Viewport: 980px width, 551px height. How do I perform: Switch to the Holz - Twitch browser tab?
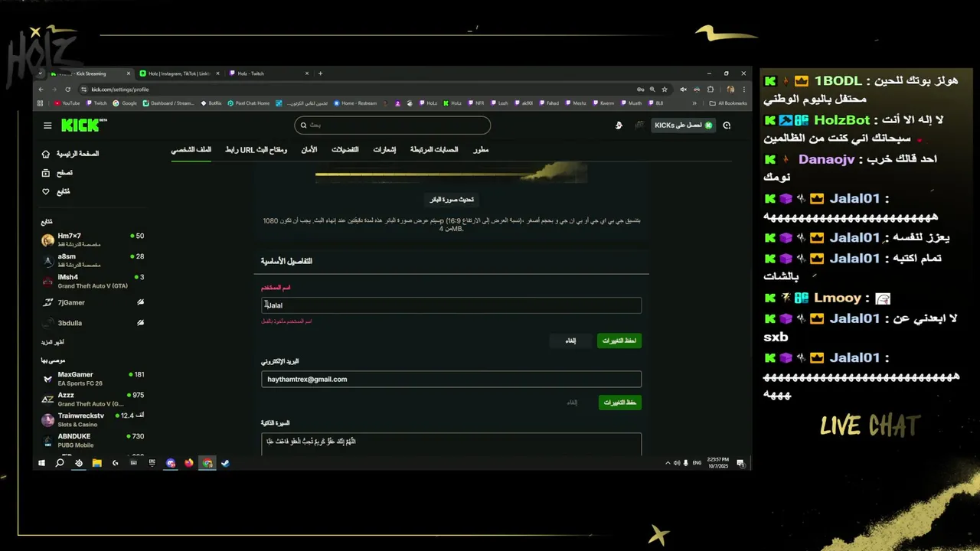(x=268, y=73)
